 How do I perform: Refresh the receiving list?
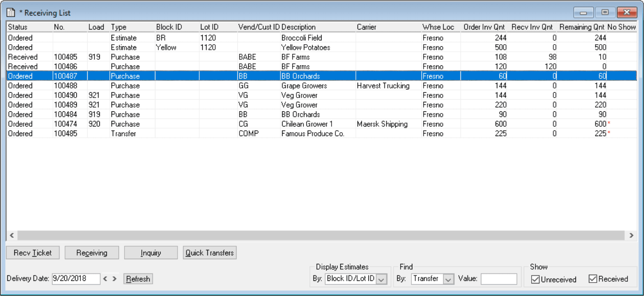point(138,279)
